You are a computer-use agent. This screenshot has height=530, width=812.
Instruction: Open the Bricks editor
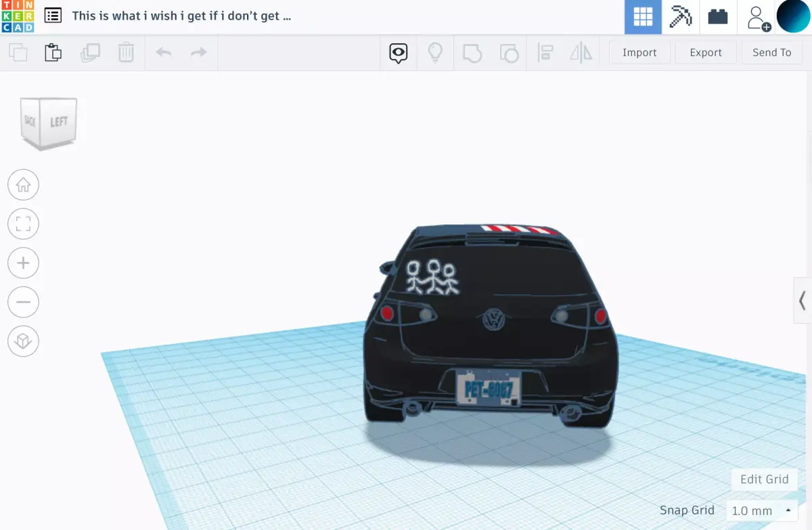tap(717, 17)
